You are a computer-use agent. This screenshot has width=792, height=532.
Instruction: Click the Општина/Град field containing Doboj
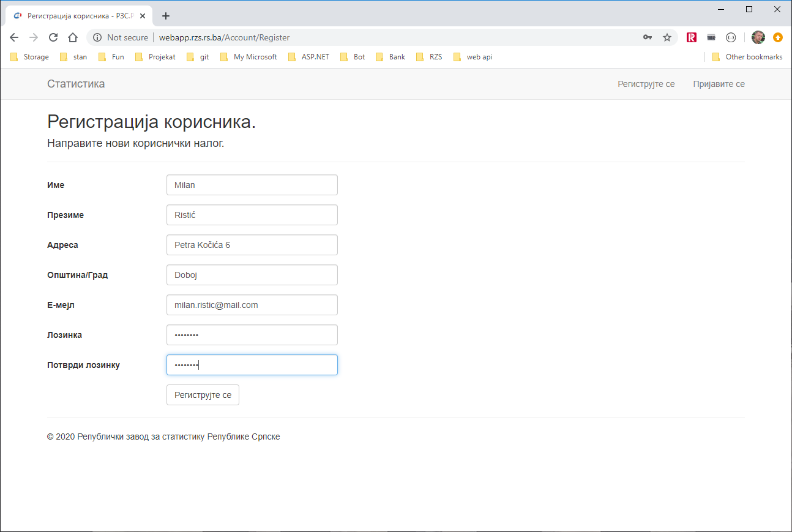252,275
